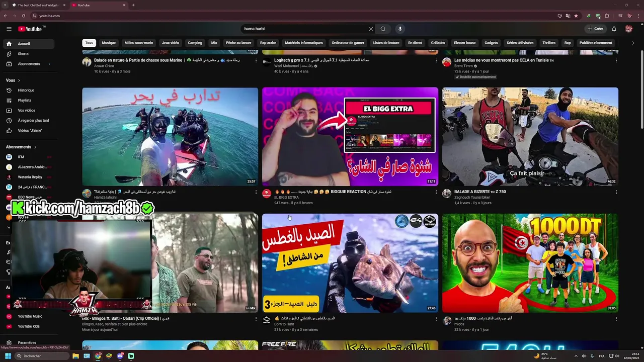Expand the Abonnements section header

(21, 147)
